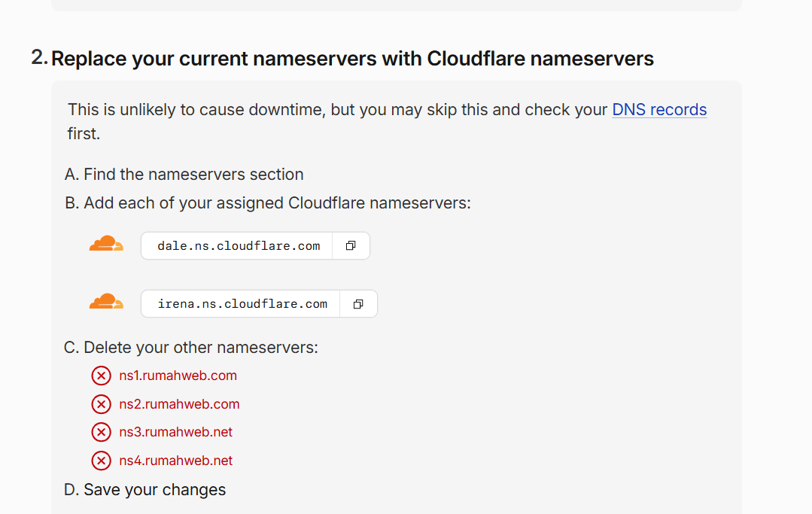This screenshot has height=514, width=812.
Task: Click the red X icon next to ns2.rumahweb.com
Action: 101,404
